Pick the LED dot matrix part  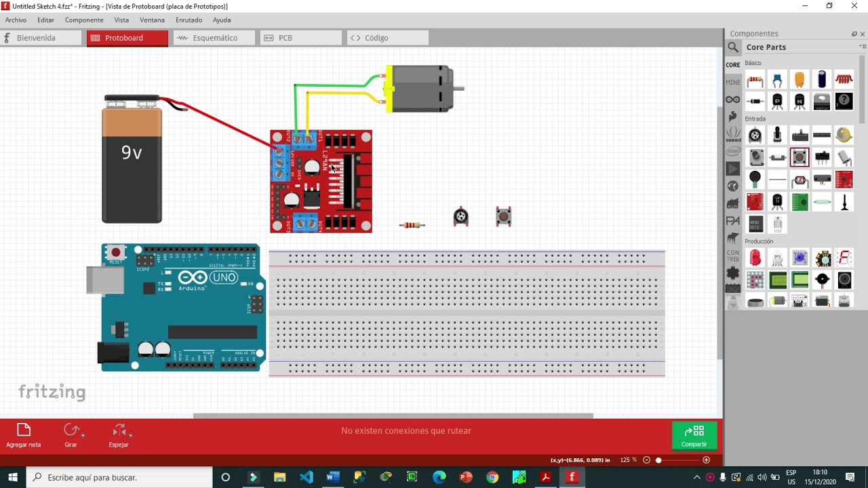(x=755, y=279)
